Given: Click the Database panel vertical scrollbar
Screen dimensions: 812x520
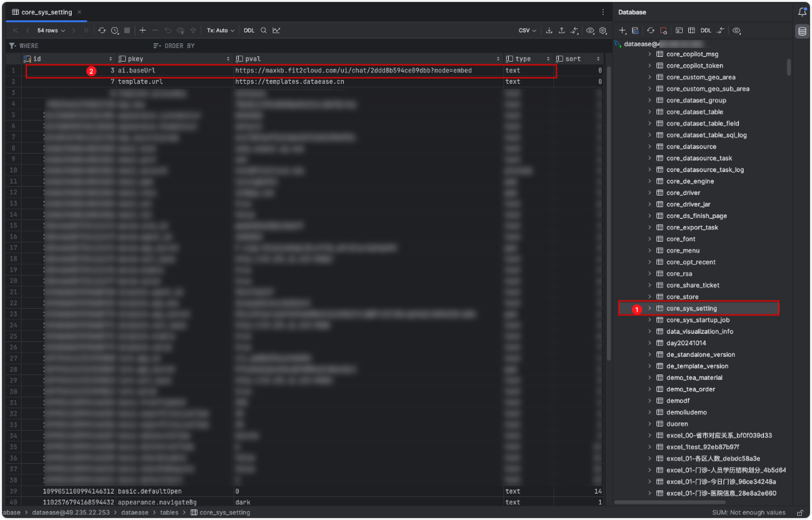Looking at the screenshot, I should point(788,66).
